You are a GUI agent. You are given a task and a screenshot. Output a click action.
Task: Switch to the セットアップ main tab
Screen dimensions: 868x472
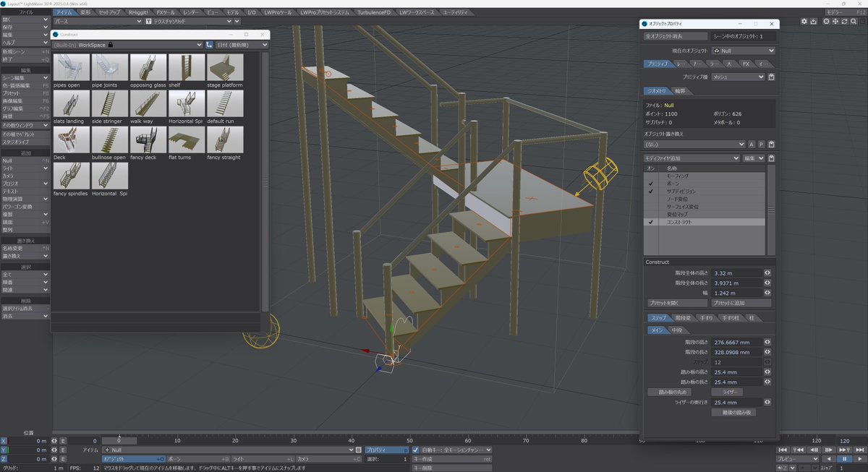110,12
